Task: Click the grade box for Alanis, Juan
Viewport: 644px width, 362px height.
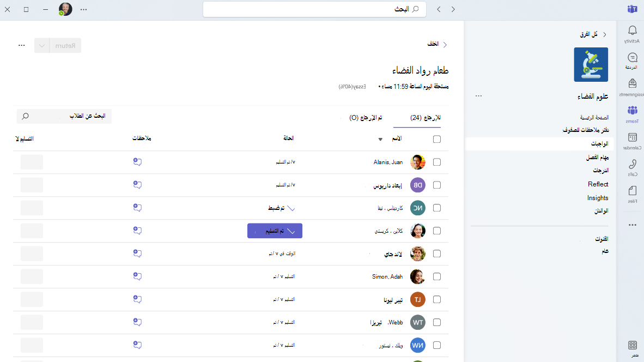Action: (32, 162)
